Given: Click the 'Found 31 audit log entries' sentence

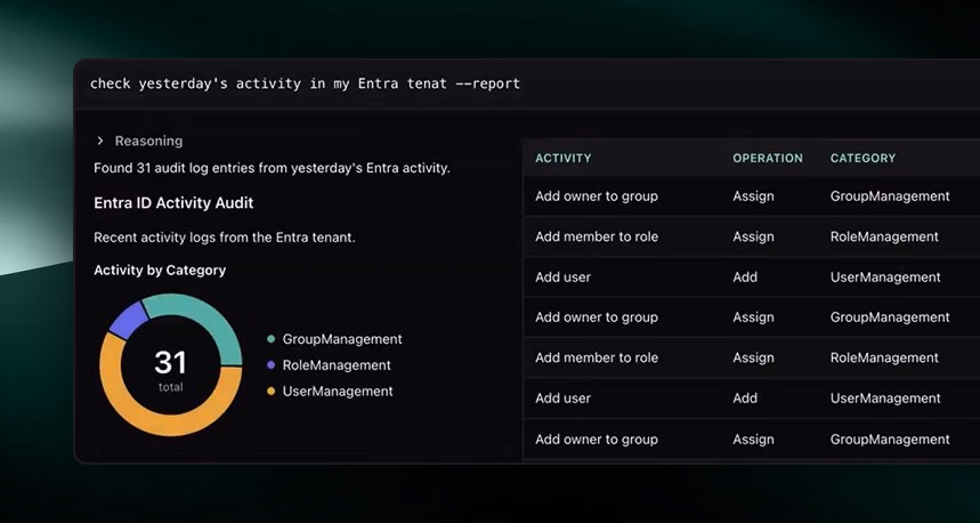Looking at the screenshot, I should click(x=272, y=168).
